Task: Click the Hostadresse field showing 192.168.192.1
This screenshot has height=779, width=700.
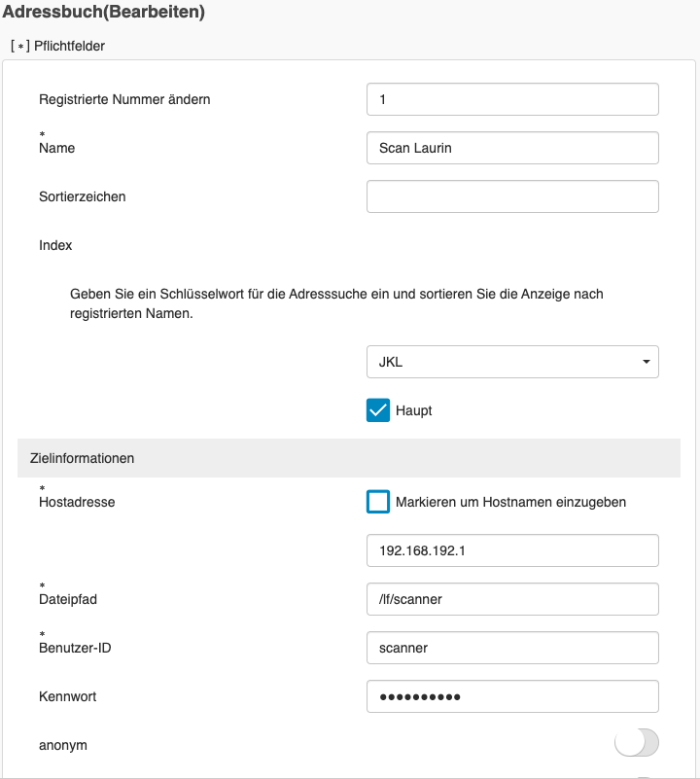Action: click(512, 549)
